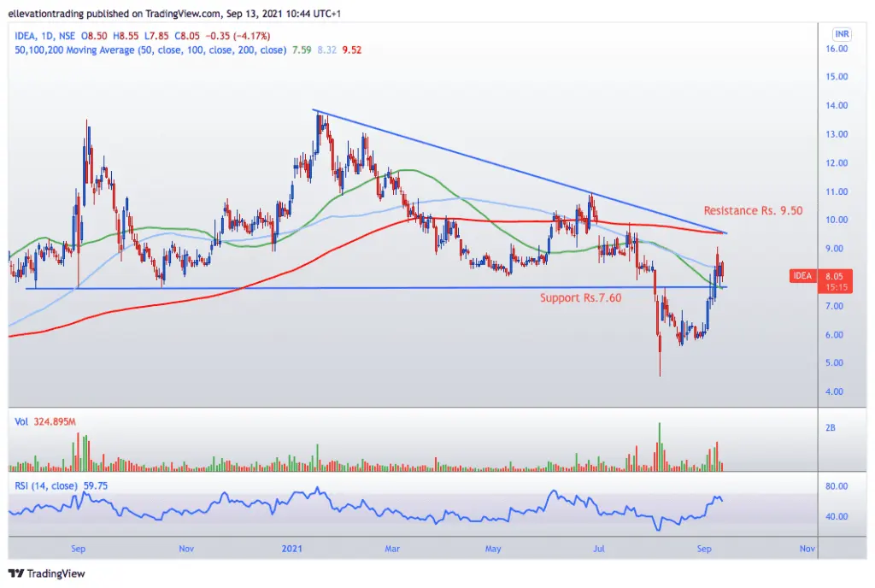Screen dimensions: 875x588
Task: Click the TradingView logo at bottom left
Action: (47, 573)
